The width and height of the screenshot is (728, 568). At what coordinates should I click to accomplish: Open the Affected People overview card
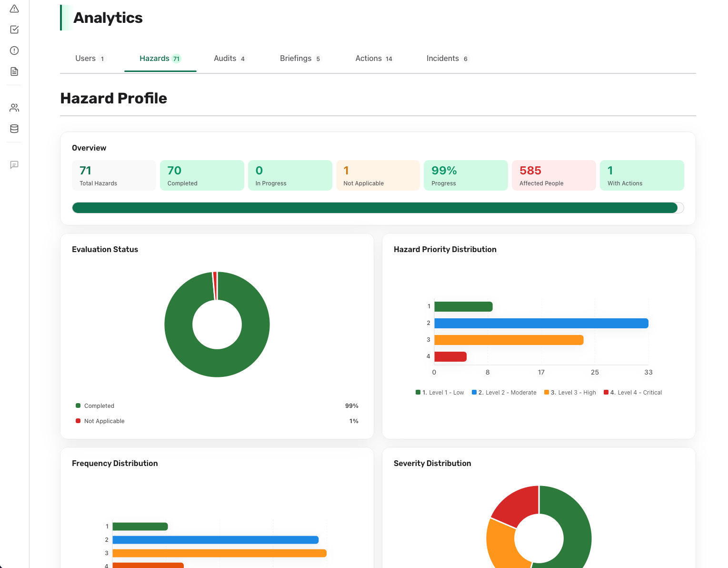[x=554, y=175]
